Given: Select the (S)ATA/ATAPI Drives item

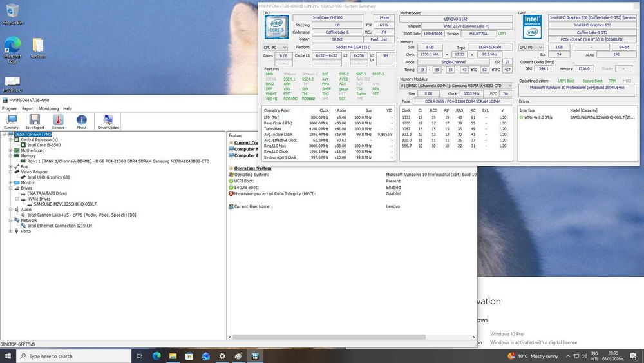Looking at the screenshot, I should point(47,193).
